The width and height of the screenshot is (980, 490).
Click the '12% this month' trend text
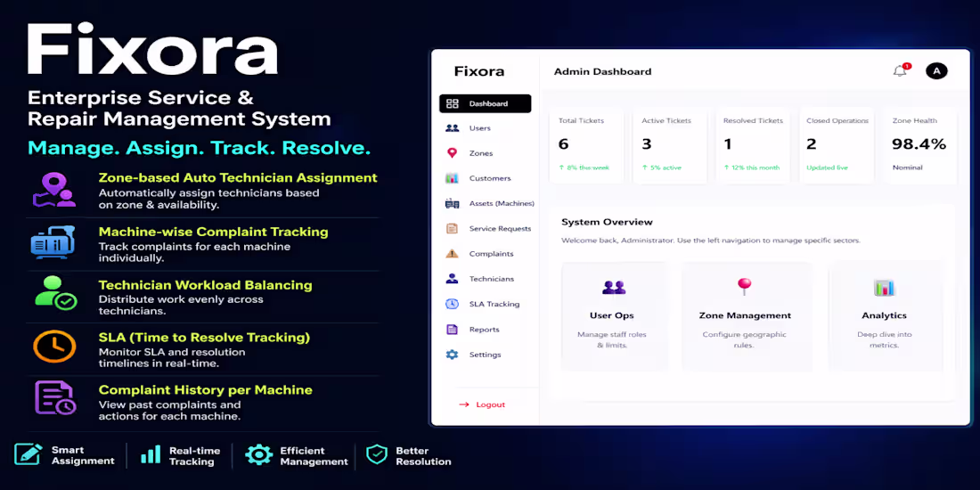pos(753,167)
